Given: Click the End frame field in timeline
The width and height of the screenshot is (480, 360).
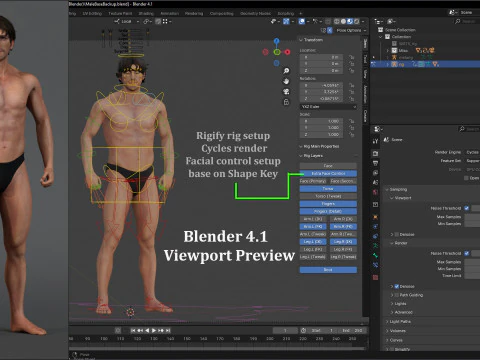Looking at the screenshot, I should click(x=352, y=330).
